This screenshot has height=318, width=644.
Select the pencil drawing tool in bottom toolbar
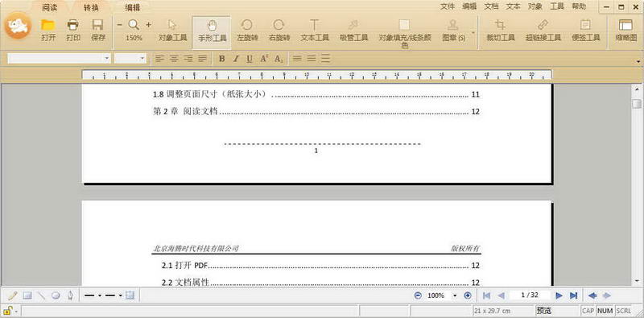pyautogui.click(x=13, y=295)
